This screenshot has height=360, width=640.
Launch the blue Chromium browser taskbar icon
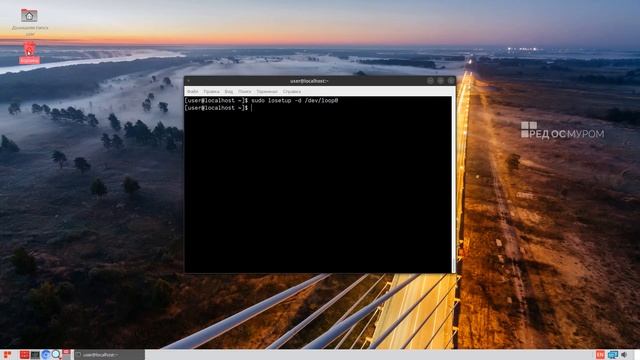pyautogui.click(x=45, y=355)
